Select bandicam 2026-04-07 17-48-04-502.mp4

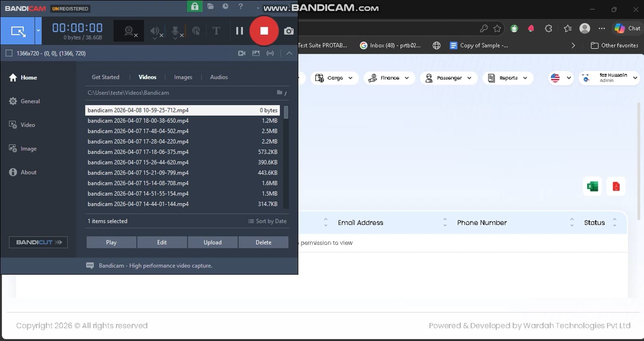click(x=183, y=131)
